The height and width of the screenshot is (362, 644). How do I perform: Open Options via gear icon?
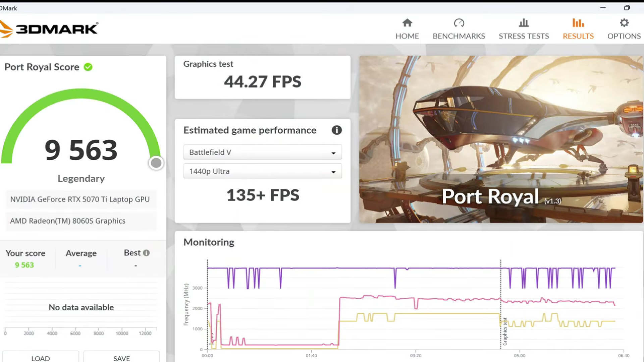point(624,23)
